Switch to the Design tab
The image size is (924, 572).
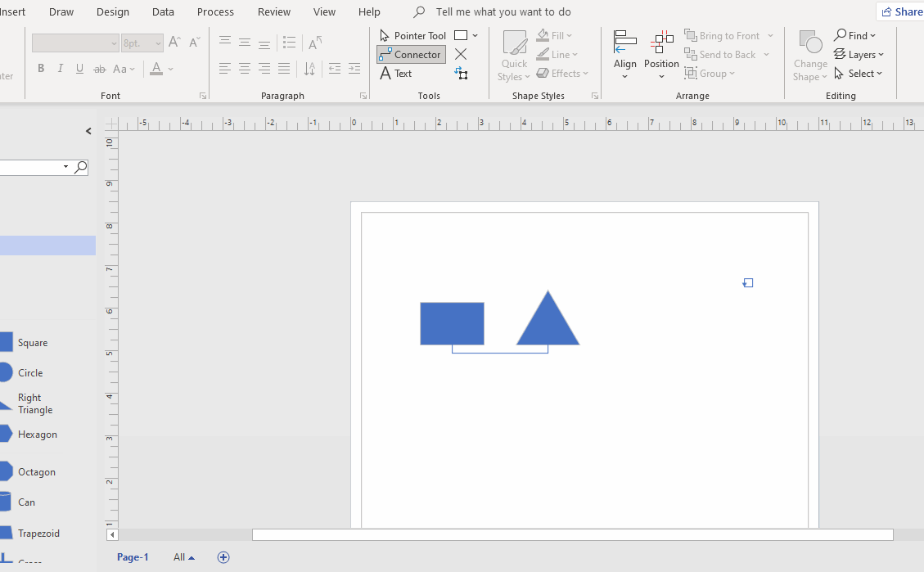pos(112,11)
